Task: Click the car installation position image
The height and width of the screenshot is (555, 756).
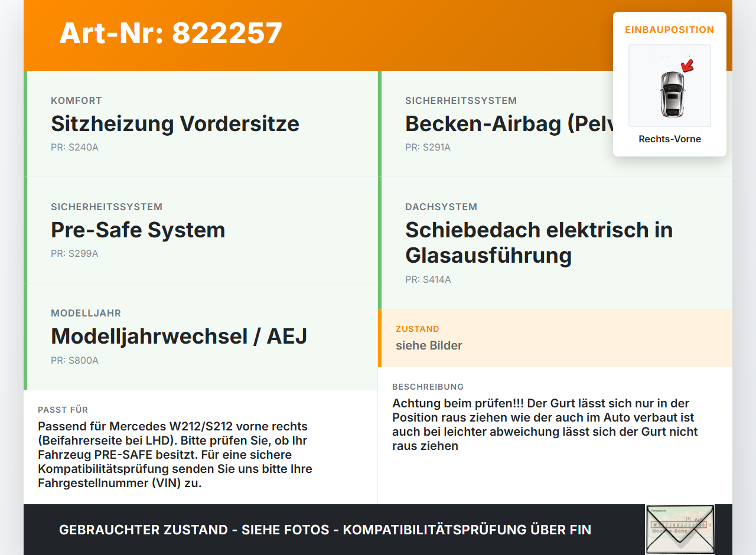Action: 670,86
